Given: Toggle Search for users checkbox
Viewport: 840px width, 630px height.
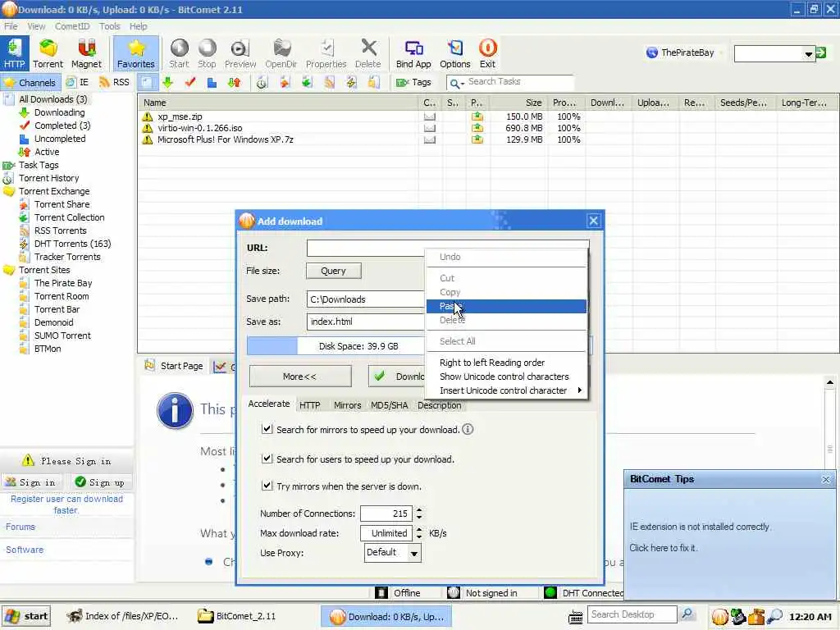Looking at the screenshot, I should click(267, 458).
